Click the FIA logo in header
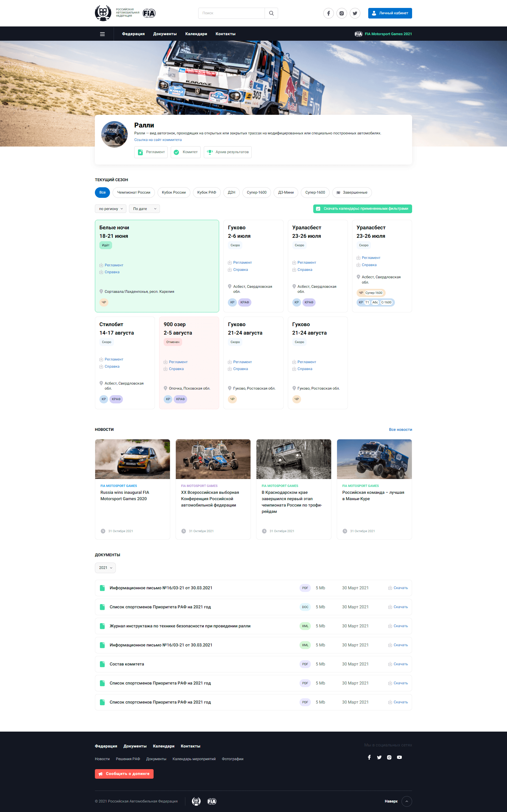This screenshot has height=812, width=507. 149,13
